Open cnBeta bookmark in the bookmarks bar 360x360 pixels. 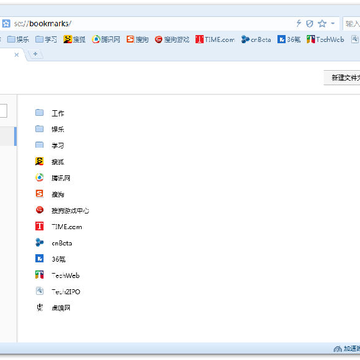point(256,39)
